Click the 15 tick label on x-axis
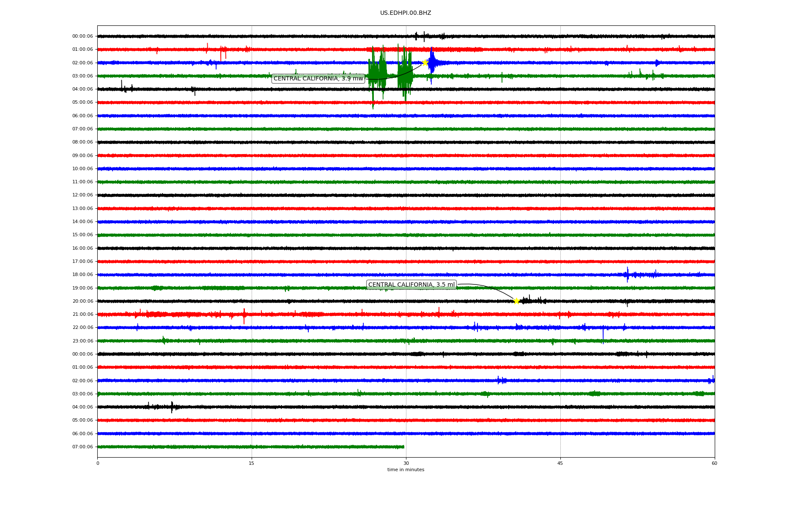 [x=252, y=463]
